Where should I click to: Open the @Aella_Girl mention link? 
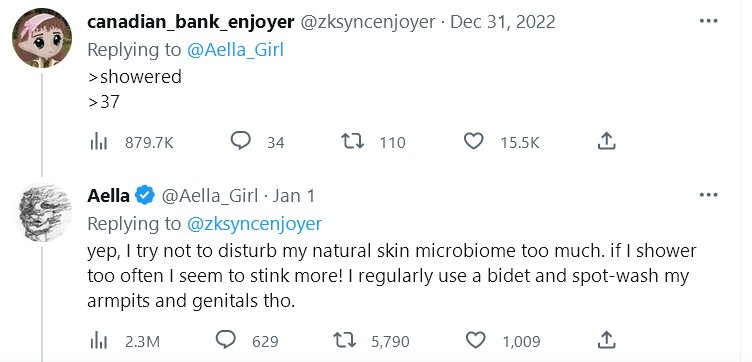click(235, 50)
